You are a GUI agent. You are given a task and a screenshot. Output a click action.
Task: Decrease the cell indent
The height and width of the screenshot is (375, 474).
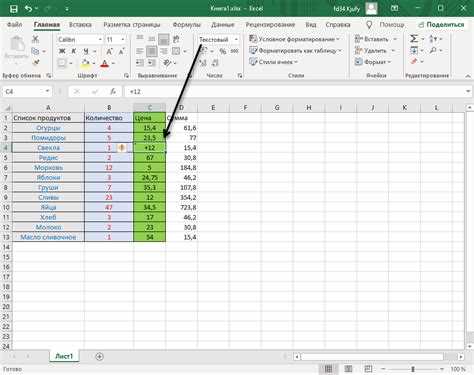[x=140, y=63]
